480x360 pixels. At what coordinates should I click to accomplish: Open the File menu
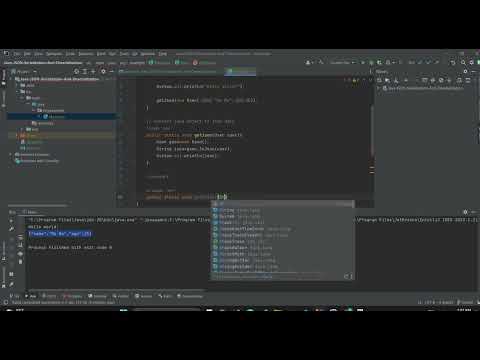click(17, 54)
